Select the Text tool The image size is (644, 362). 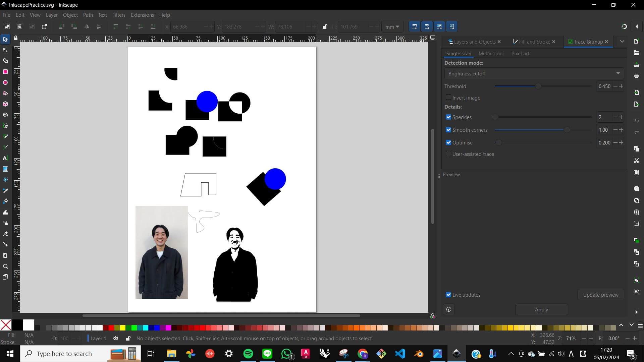pyautogui.click(x=5, y=158)
